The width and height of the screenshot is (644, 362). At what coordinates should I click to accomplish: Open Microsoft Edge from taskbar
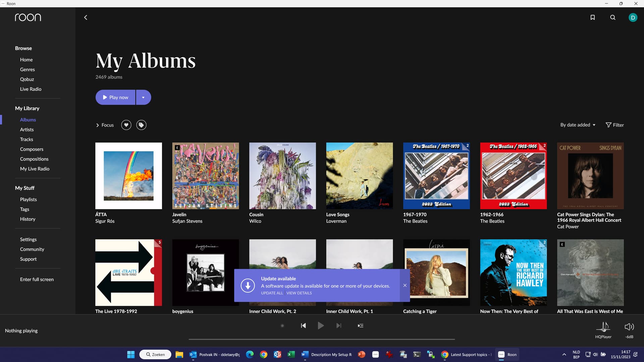click(x=250, y=355)
